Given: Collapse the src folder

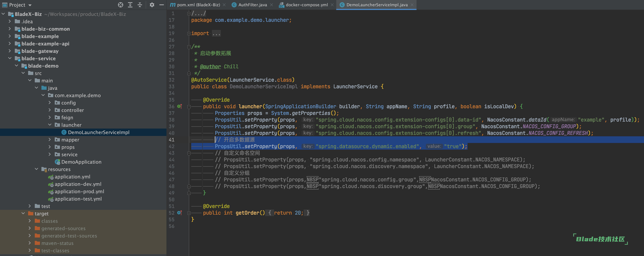Looking at the screenshot, I should tap(23, 73).
